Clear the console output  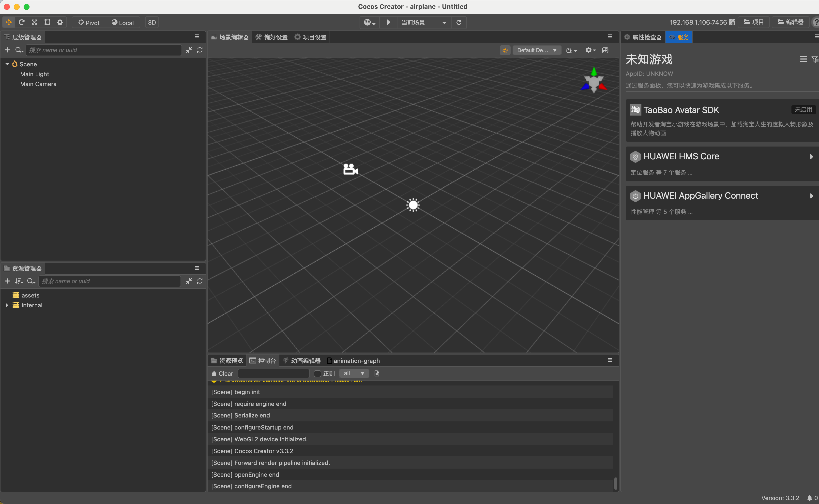tap(222, 373)
